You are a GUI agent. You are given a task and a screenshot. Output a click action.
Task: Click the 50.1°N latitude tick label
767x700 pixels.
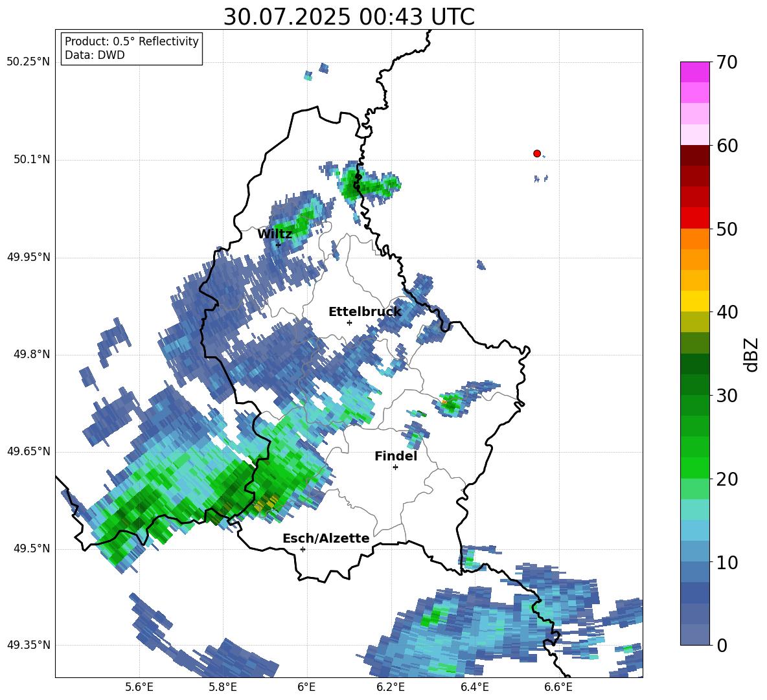click(31, 160)
